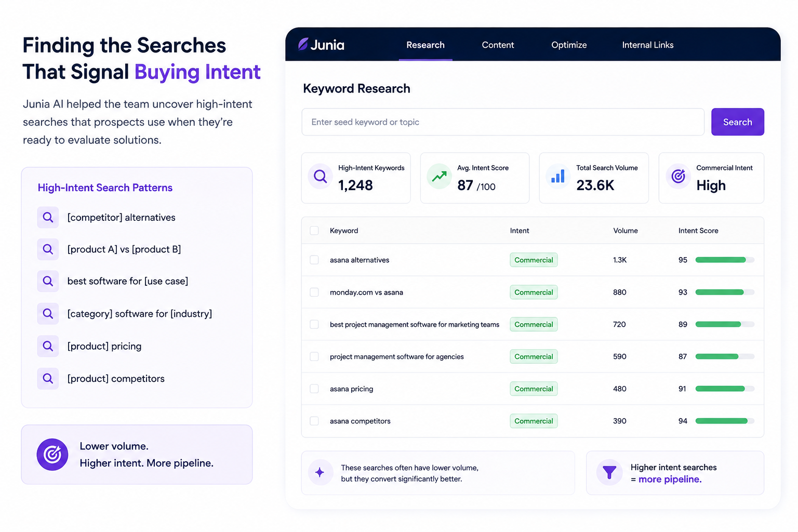Click the funnel icon beside Higher intent searches
The height and width of the screenshot is (532, 798).
609,472
